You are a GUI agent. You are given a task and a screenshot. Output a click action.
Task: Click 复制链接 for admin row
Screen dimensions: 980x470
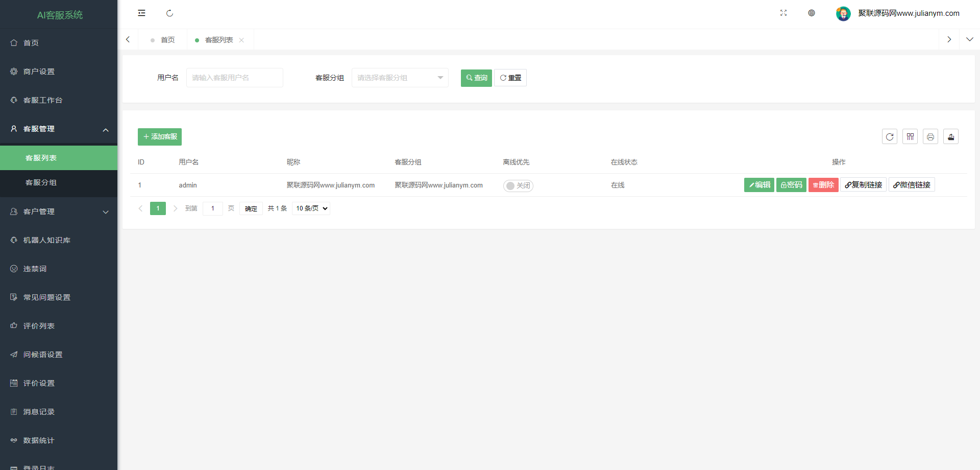click(863, 185)
